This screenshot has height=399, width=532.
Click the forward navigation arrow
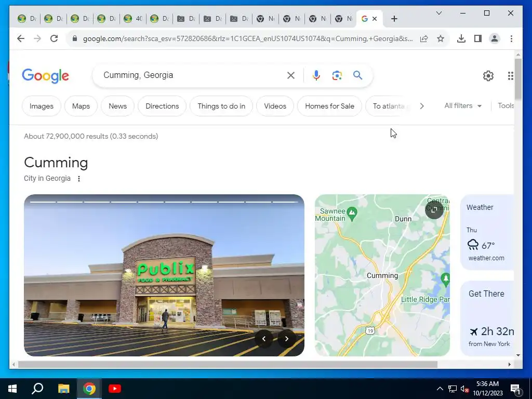click(37, 38)
